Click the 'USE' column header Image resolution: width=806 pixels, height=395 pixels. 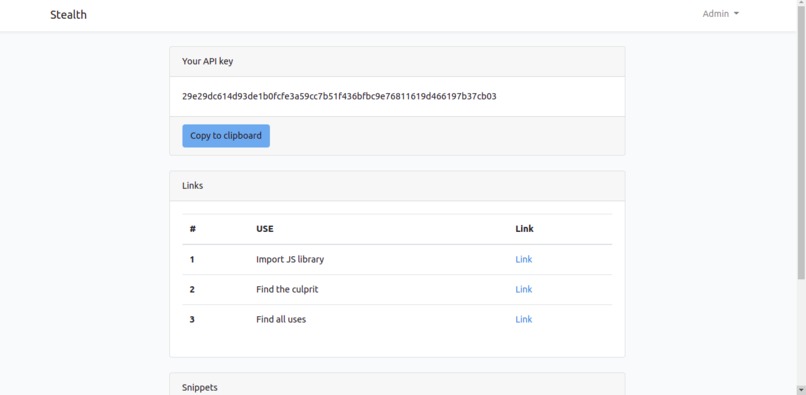point(265,229)
